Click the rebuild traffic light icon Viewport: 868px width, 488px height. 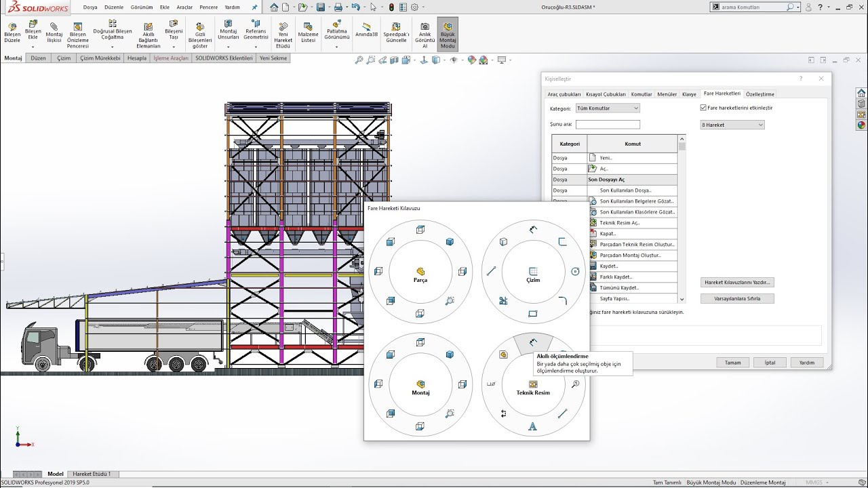pyautogui.click(x=391, y=7)
